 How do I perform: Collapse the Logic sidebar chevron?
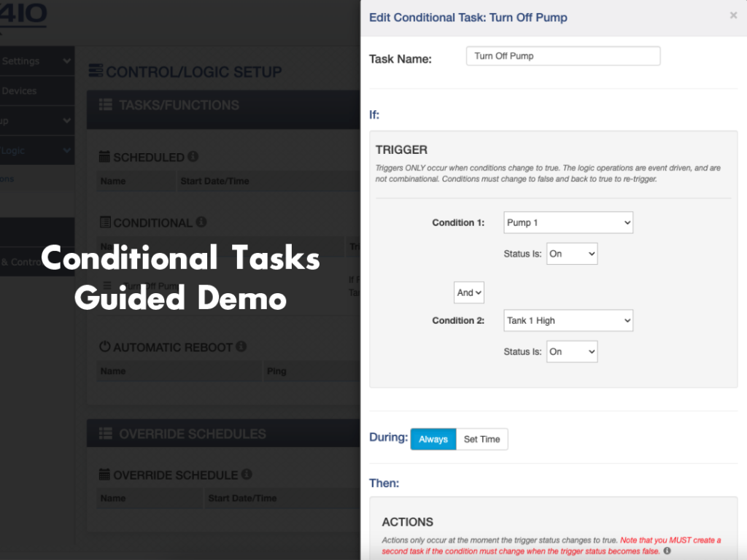tap(66, 150)
